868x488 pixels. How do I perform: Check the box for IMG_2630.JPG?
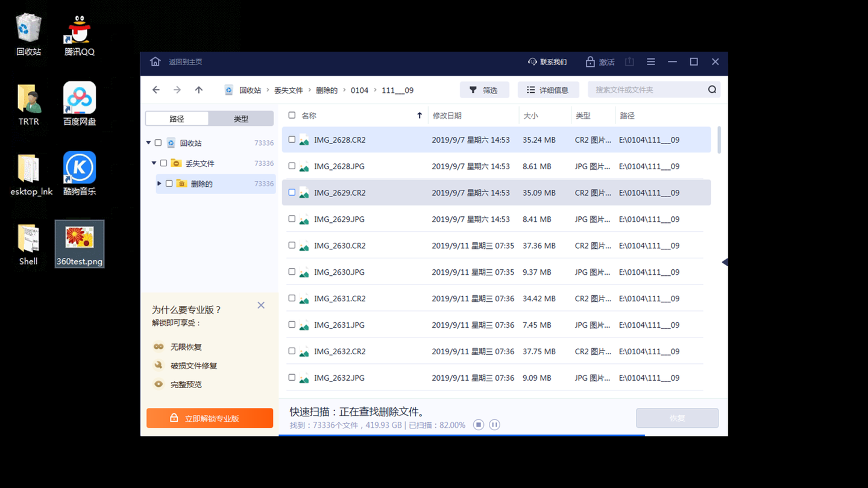coord(292,272)
